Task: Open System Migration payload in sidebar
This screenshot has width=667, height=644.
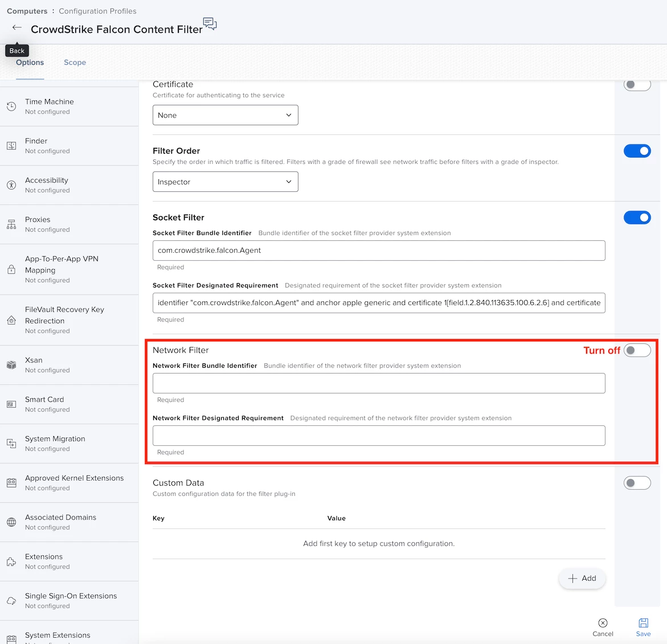Action: (69, 443)
